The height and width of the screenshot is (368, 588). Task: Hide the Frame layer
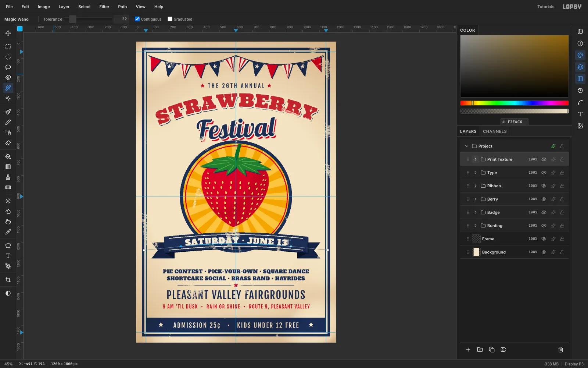click(544, 239)
